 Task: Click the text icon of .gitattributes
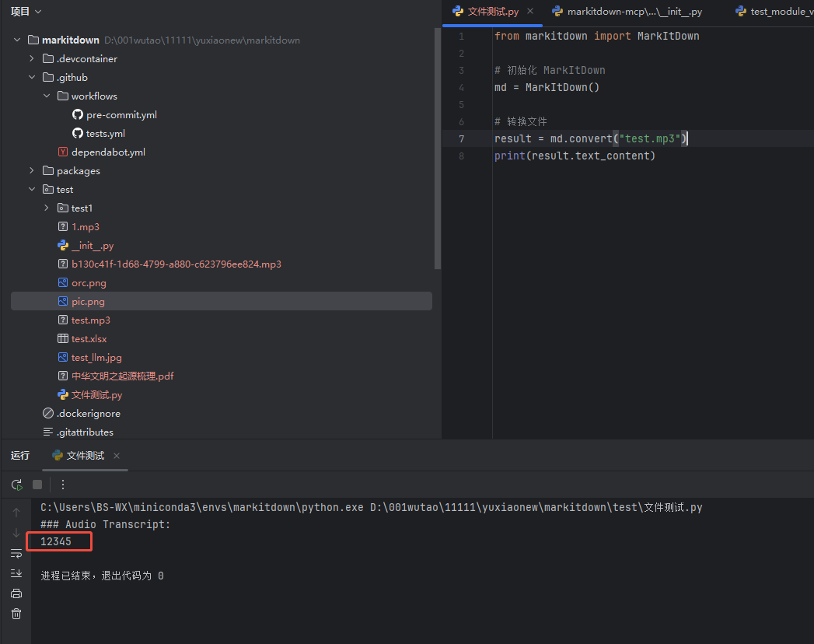48,432
